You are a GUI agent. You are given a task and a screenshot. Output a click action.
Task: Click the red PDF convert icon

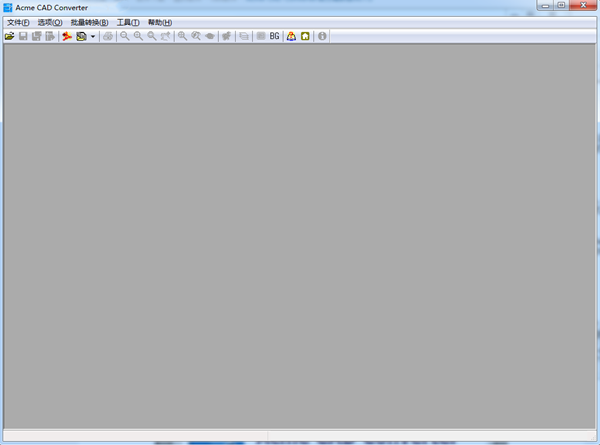click(67, 36)
